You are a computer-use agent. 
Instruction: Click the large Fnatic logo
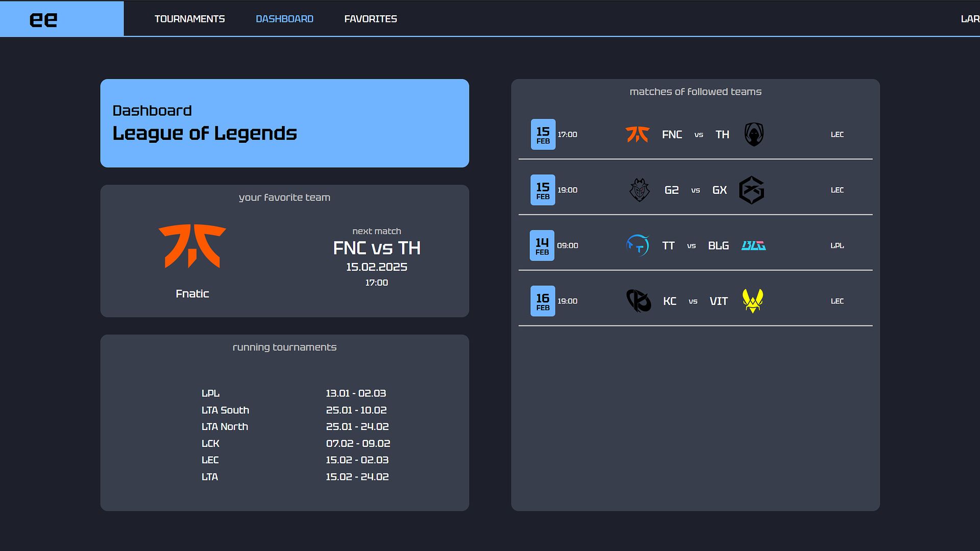[192, 246]
